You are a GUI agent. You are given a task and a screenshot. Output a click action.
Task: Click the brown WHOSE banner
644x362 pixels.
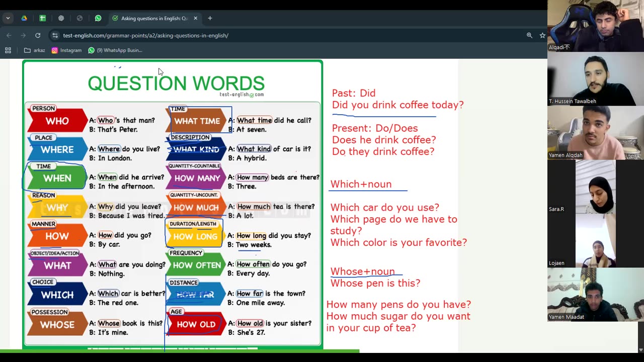click(x=57, y=324)
